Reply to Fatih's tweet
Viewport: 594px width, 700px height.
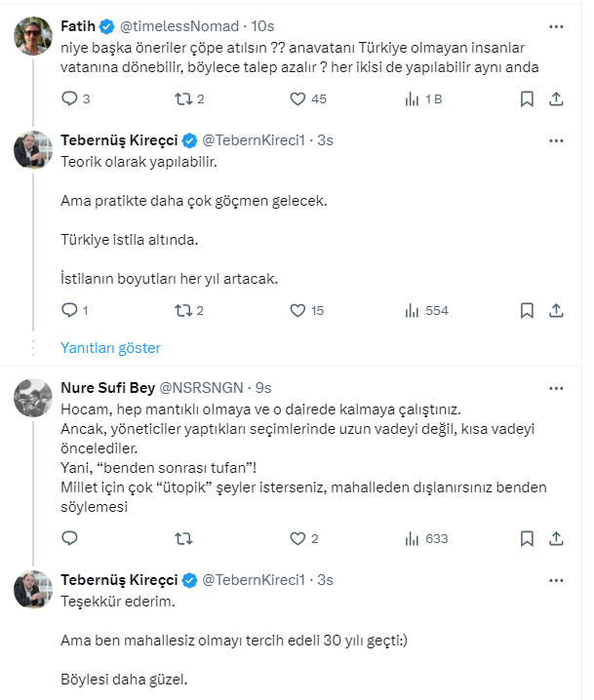point(69,98)
